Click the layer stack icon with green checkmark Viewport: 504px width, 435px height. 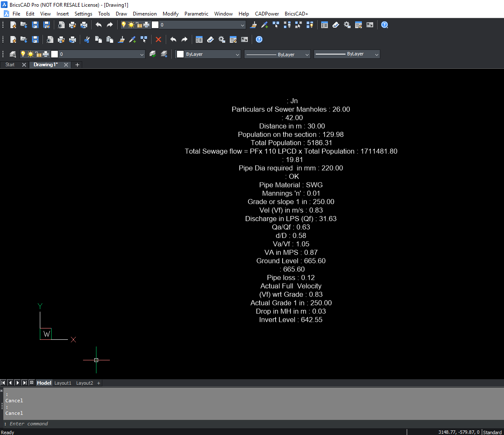tap(153, 54)
